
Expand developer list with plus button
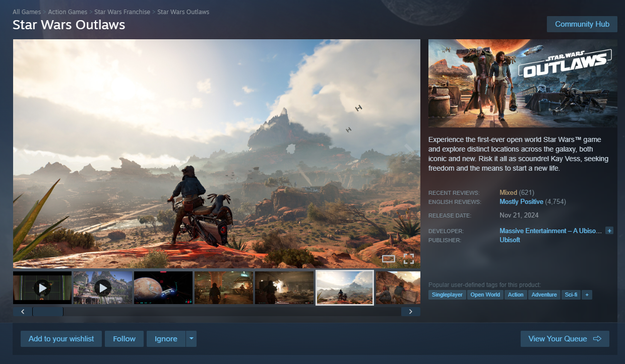(609, 231)
